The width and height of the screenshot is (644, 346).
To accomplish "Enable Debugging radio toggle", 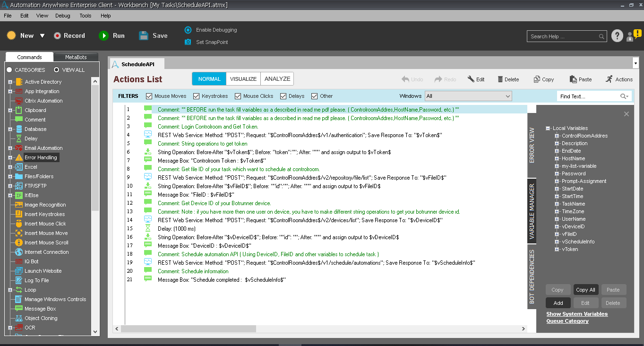I will (188, 30).
